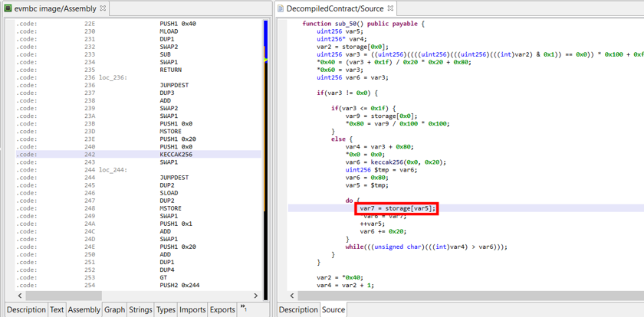644x317 pixels.
Task: Click left arrow of Assembly horizontal scrollbar
Action: [20, 296]
